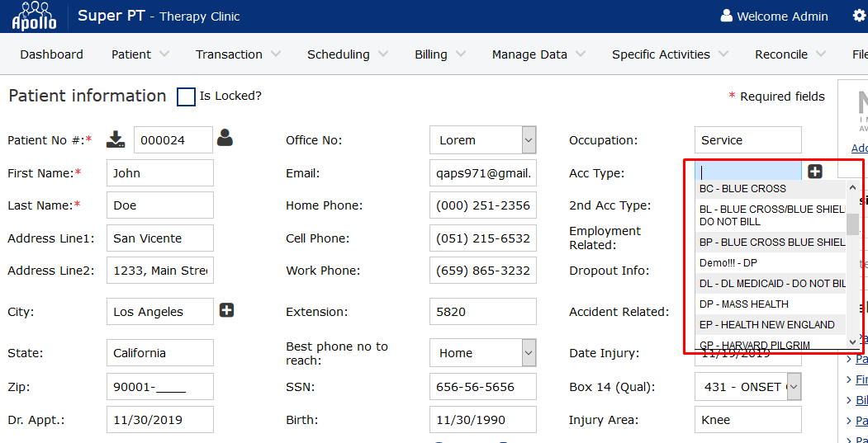Expand the Office No dropdown

[529, 140]
